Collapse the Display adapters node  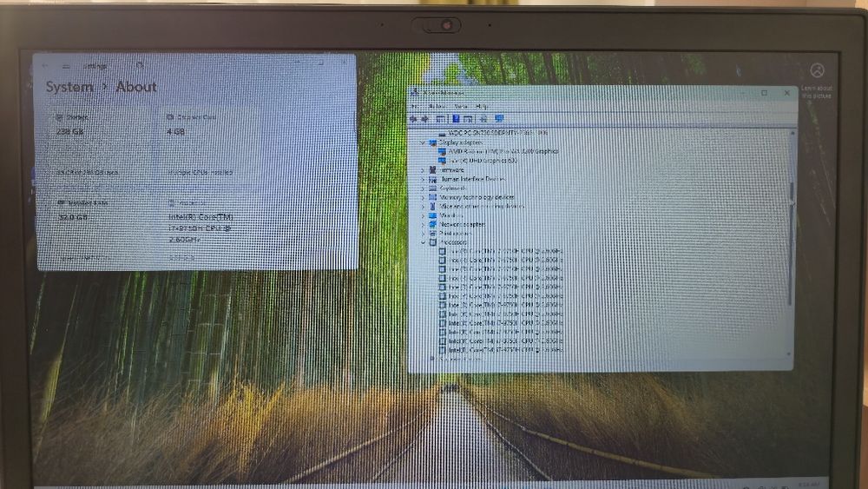point(423,142)
